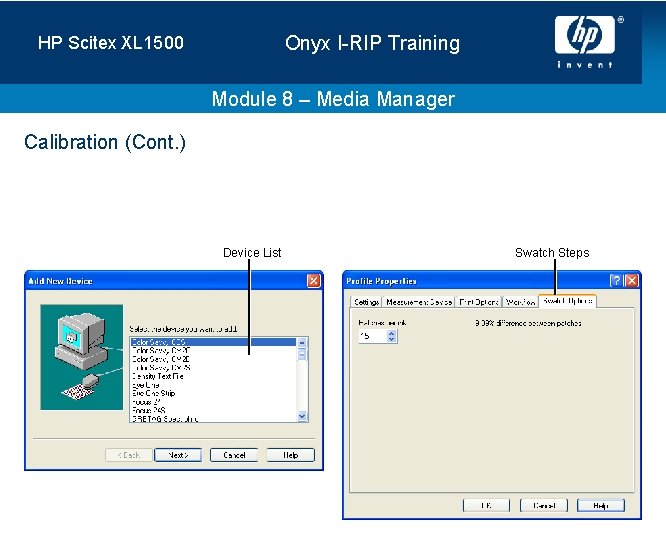Click Help in Profile Properties dialog
Screen dimensions: 666x539
coord(601,505)
